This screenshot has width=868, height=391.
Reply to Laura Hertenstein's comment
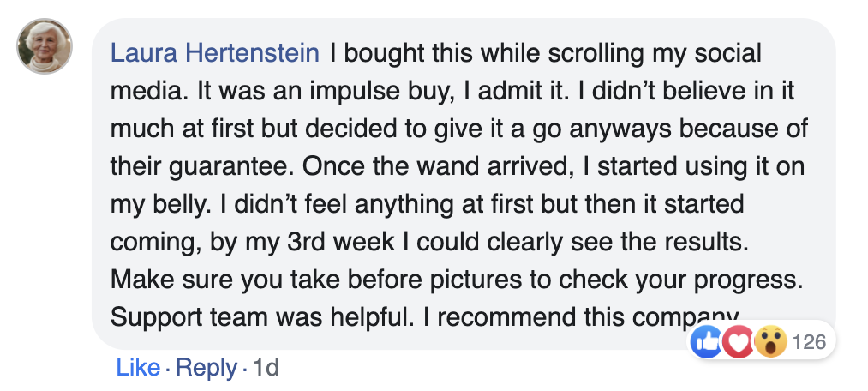[207, 368]
